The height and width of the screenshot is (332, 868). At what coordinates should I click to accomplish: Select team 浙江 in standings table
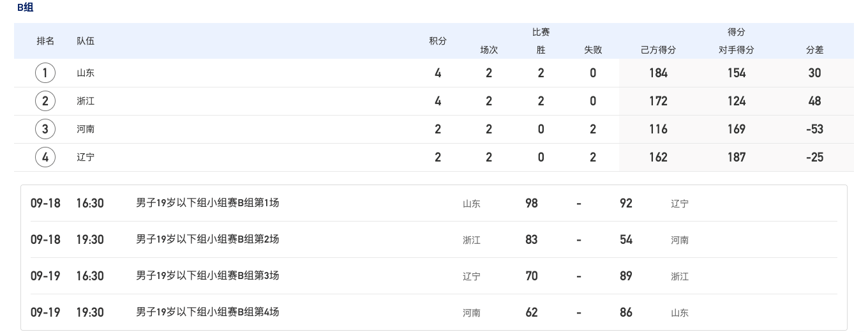click(86, 101)
